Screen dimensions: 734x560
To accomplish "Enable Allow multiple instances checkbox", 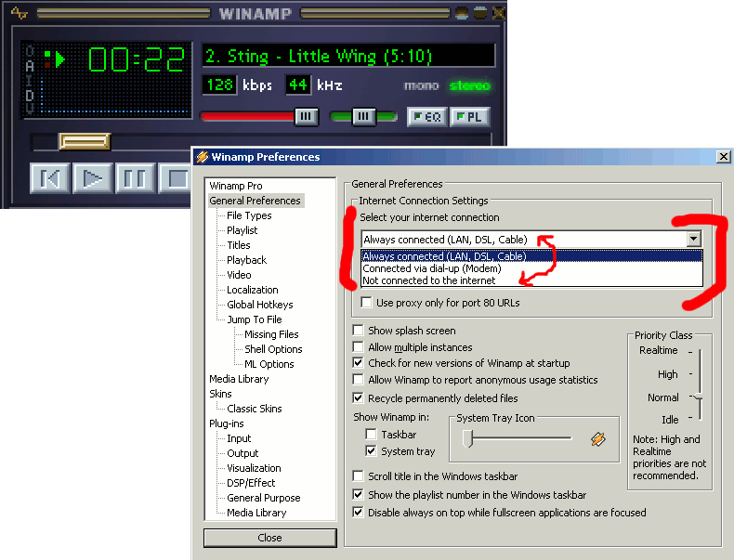I will [358, 347].
